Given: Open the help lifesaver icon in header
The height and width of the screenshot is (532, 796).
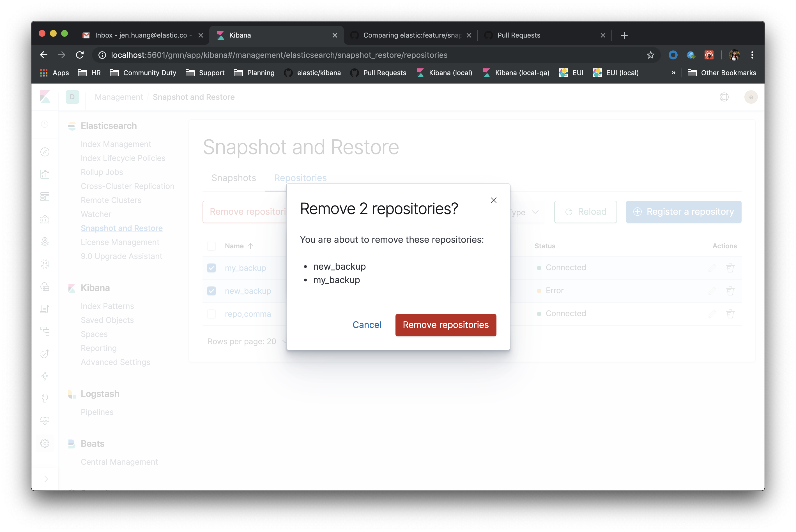Looking at the screenshot, I should pyautogui.click(x=724, y=97).
